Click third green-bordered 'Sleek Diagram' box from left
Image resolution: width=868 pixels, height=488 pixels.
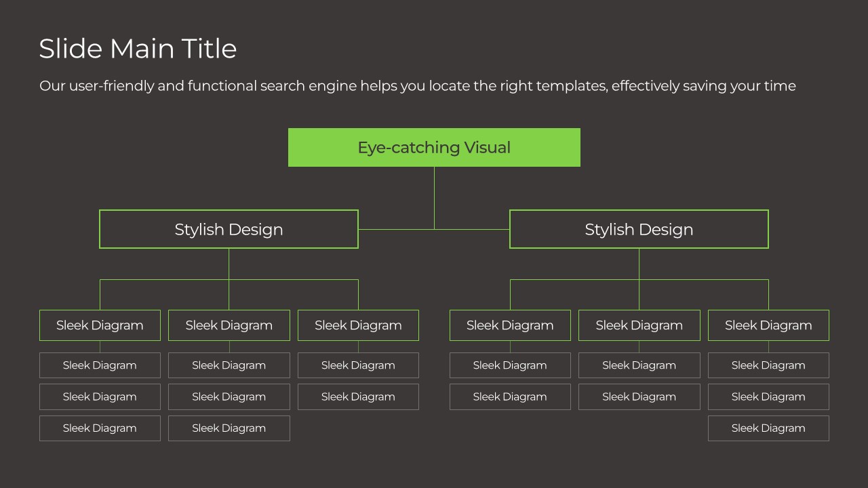click(358, 325)
